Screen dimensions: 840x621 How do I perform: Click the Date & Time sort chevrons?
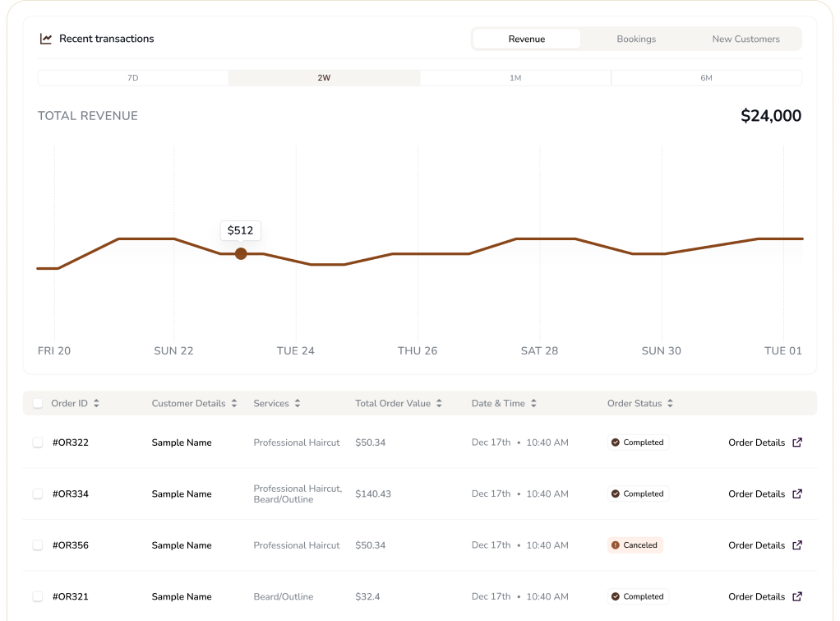(x=533, y=403)
